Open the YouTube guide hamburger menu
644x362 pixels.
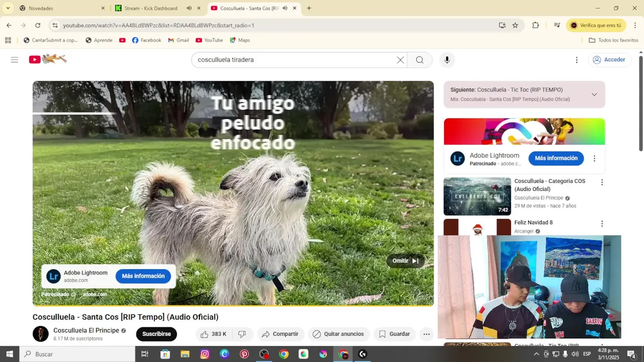click(14, 60)
